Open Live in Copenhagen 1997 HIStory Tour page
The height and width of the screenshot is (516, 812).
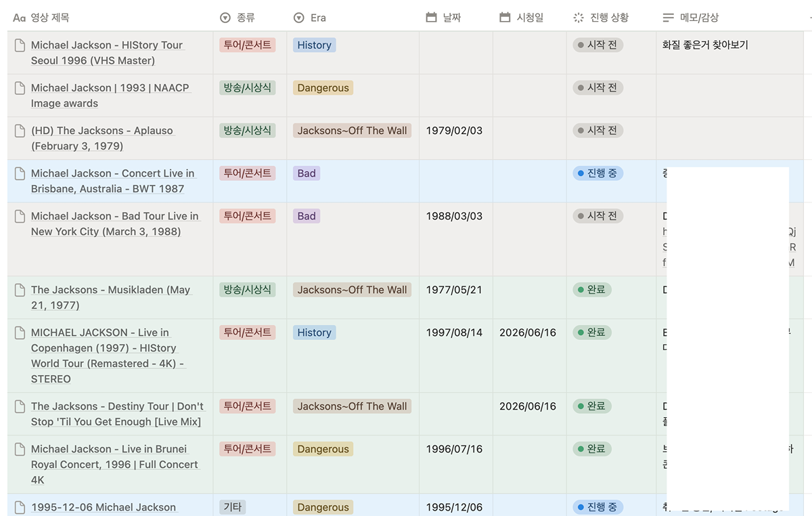pyautogui.click(x=108, y=356)
